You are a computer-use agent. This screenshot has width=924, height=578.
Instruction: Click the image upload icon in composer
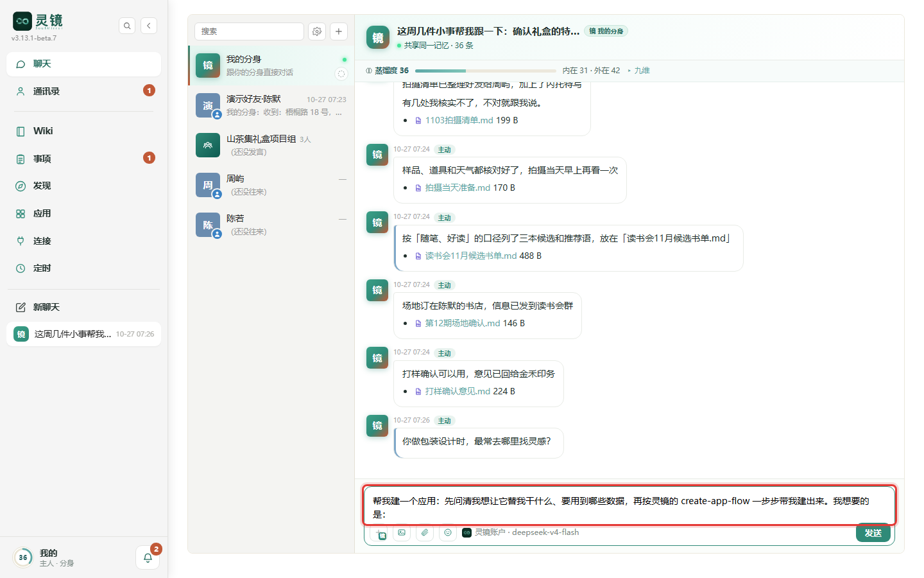pyautogui.click(x=402, y=532)
